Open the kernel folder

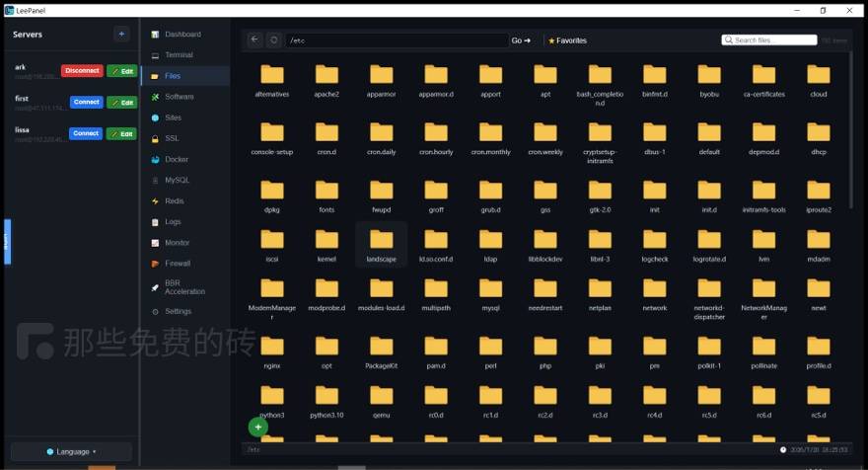tap(326, 246)
